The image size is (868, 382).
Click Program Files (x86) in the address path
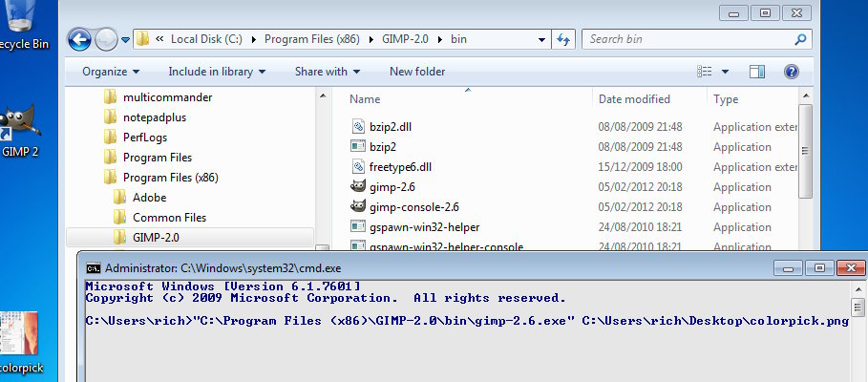(x=312, y=39)
